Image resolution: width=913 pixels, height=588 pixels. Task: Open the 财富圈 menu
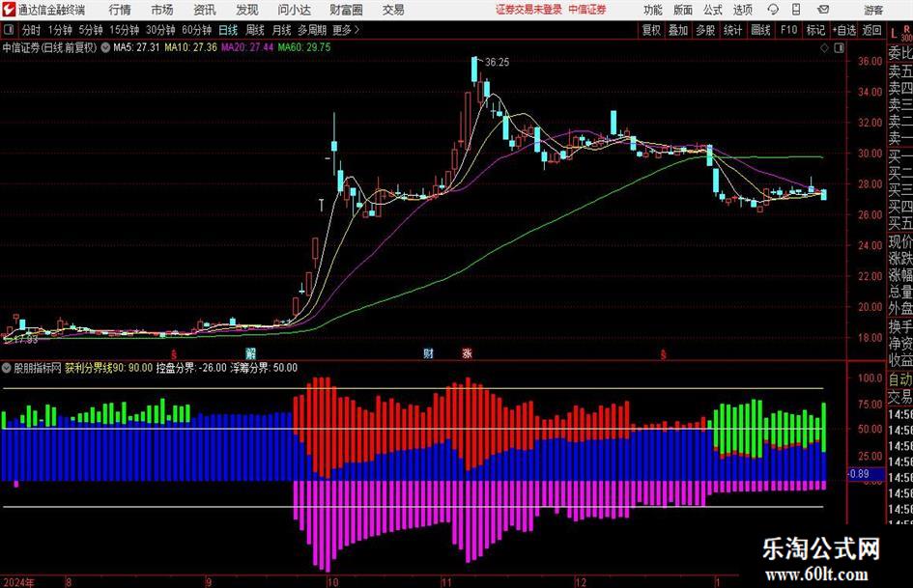pos(346,10)
